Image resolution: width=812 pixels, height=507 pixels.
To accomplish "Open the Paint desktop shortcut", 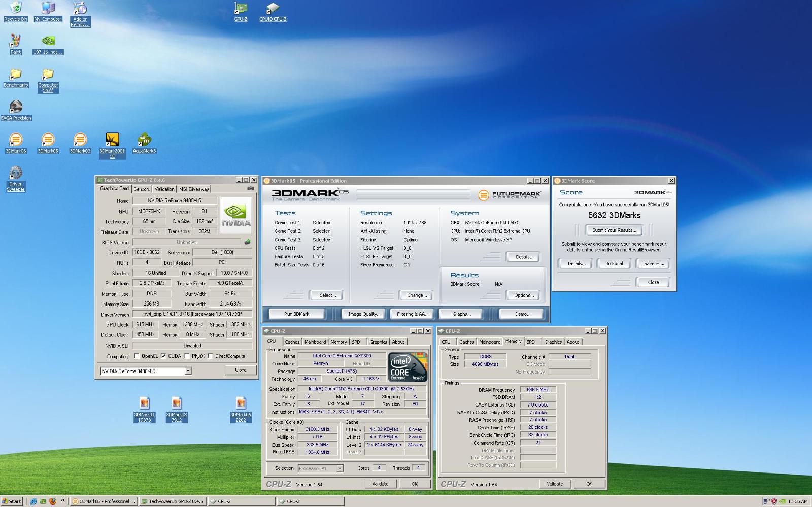I will point(16,44).
